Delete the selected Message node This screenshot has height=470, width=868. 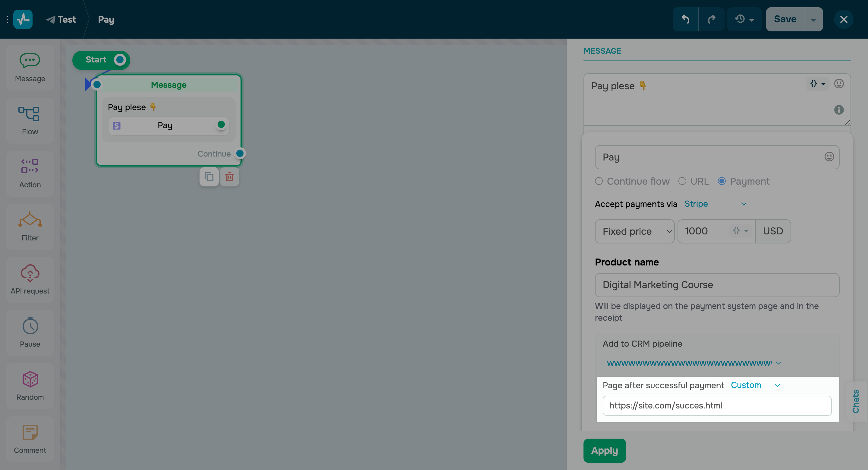[229, 177]
